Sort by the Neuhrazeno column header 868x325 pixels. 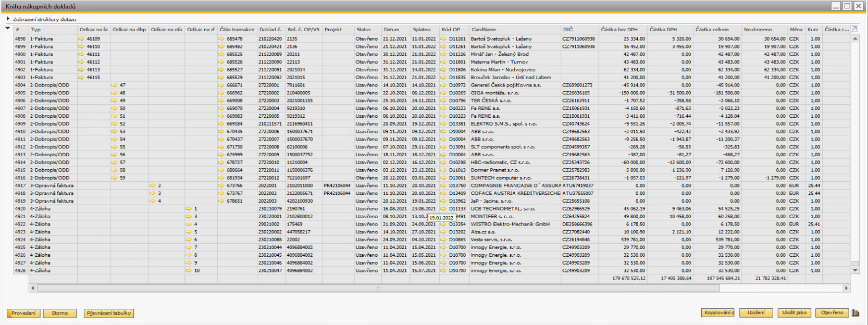point(764,30)
